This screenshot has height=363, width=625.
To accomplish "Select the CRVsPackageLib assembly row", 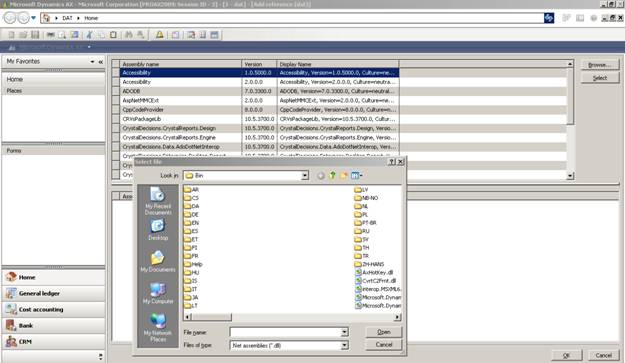I will click(259, 119).
